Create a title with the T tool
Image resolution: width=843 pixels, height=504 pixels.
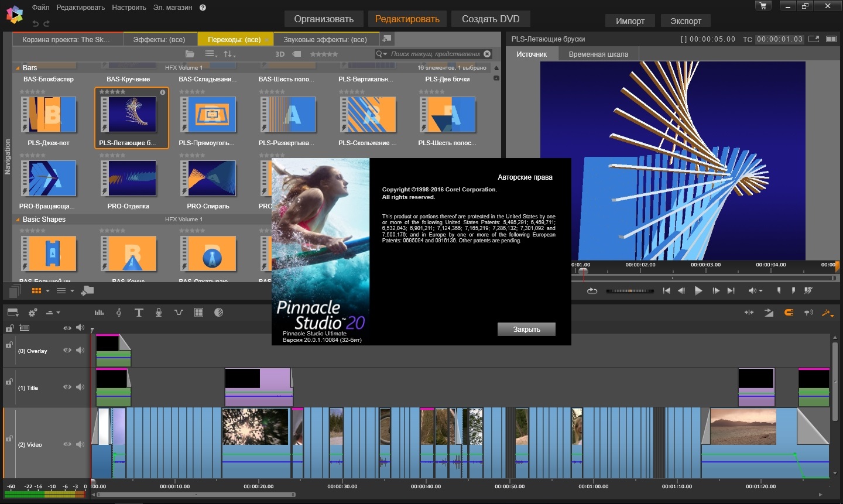click(x=139, y=313)
